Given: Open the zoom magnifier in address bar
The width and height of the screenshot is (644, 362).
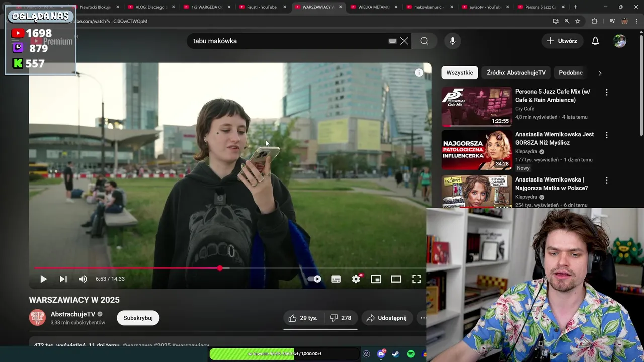Looking at the screenshot, I should coord(567,21).
